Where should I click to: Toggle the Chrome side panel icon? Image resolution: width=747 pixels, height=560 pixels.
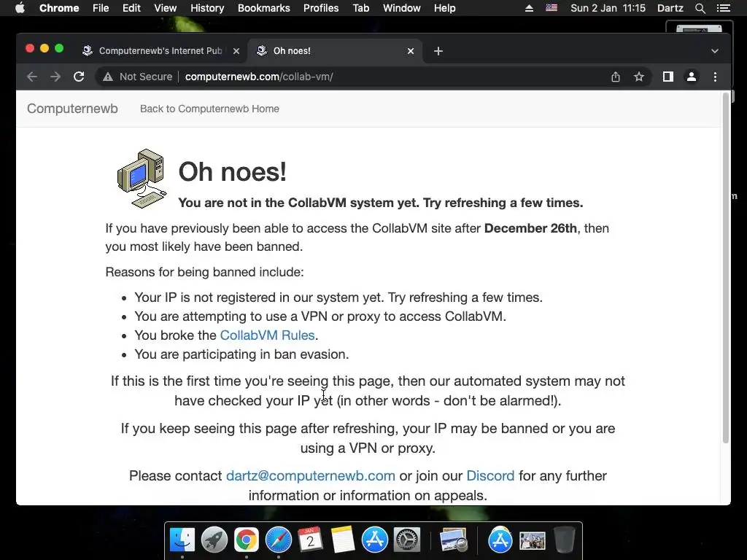coord(668,77)
